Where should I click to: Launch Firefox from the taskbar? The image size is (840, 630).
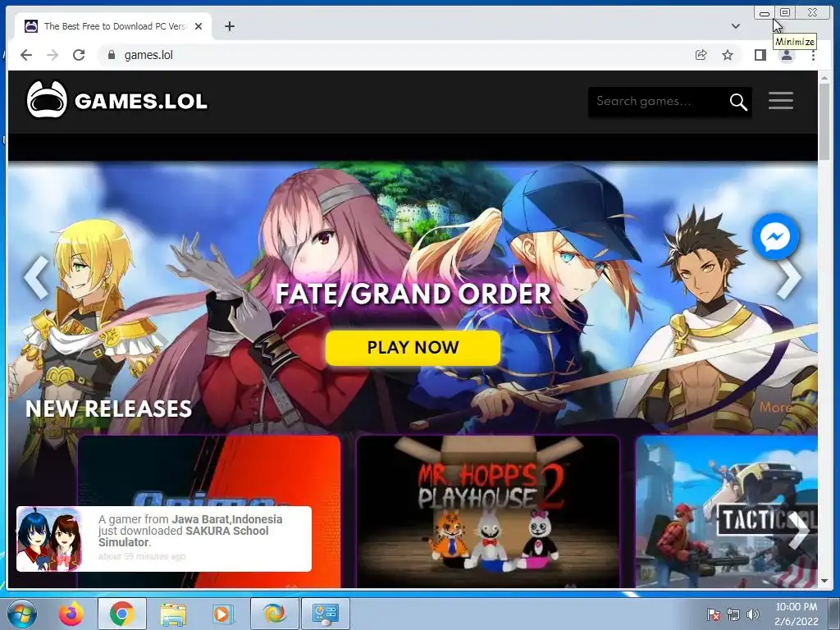(71, 614)
